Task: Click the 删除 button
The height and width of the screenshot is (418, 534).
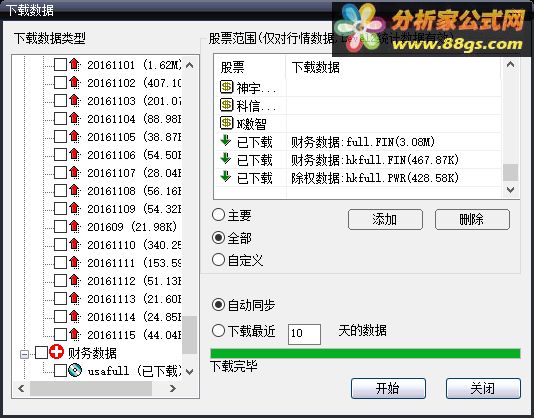Action: (x=472, y=219)
